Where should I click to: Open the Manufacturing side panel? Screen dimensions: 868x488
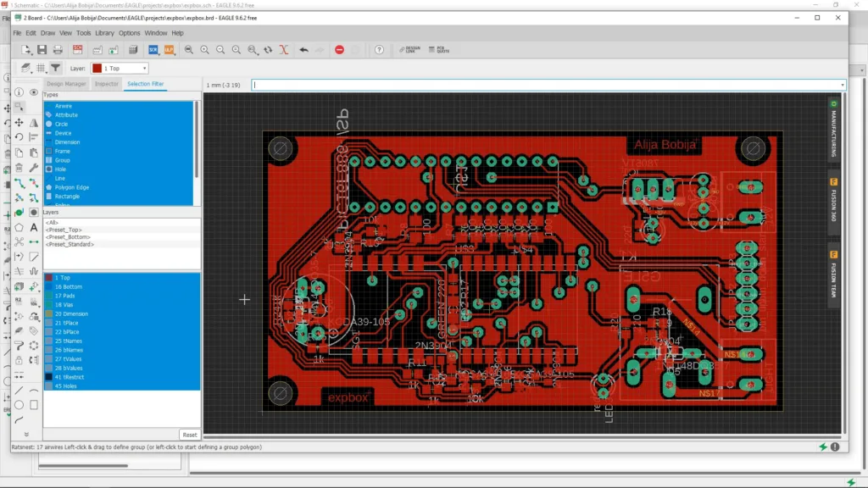(x=834, y=129)
